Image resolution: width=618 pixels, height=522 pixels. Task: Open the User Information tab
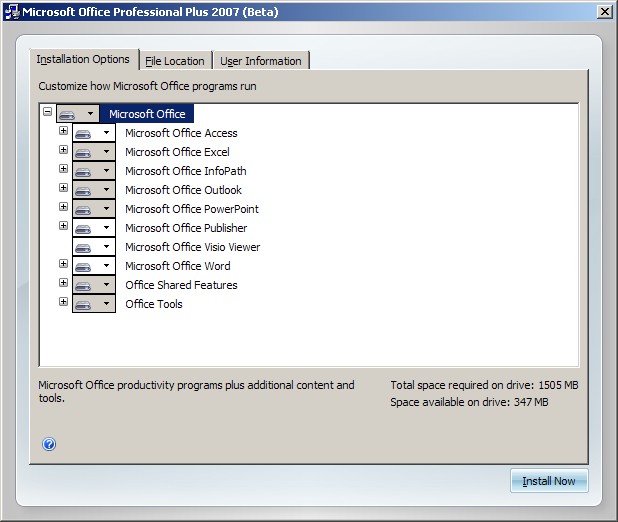(x=260, y=61)
